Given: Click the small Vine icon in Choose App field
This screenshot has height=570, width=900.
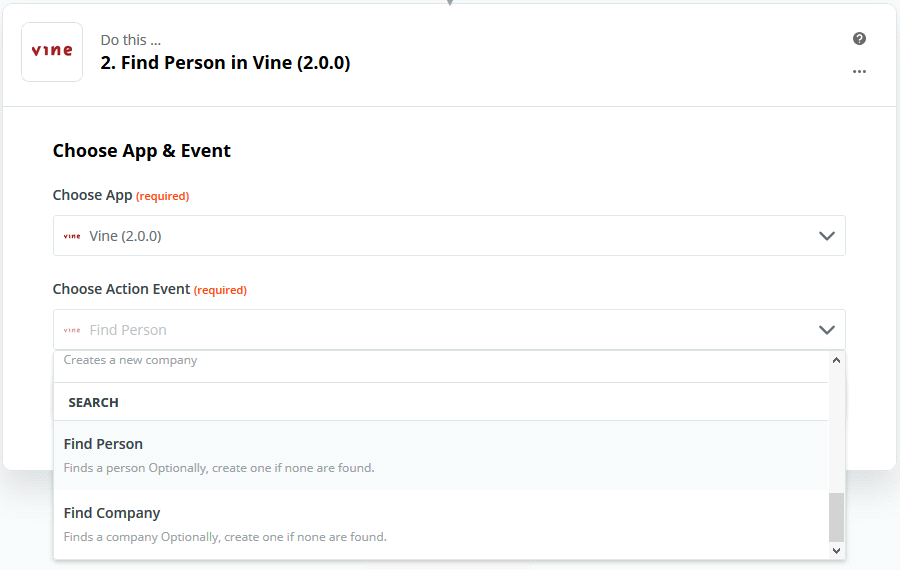Looking at the screenshot, I should (72, 236).
